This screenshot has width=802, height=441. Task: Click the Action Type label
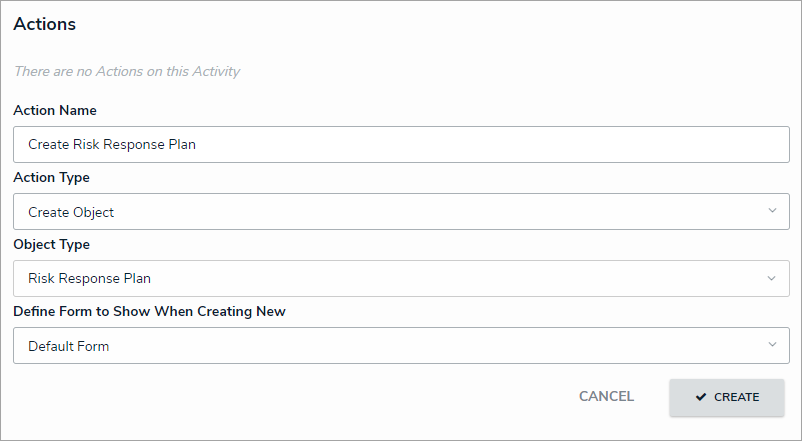point(51,177)
